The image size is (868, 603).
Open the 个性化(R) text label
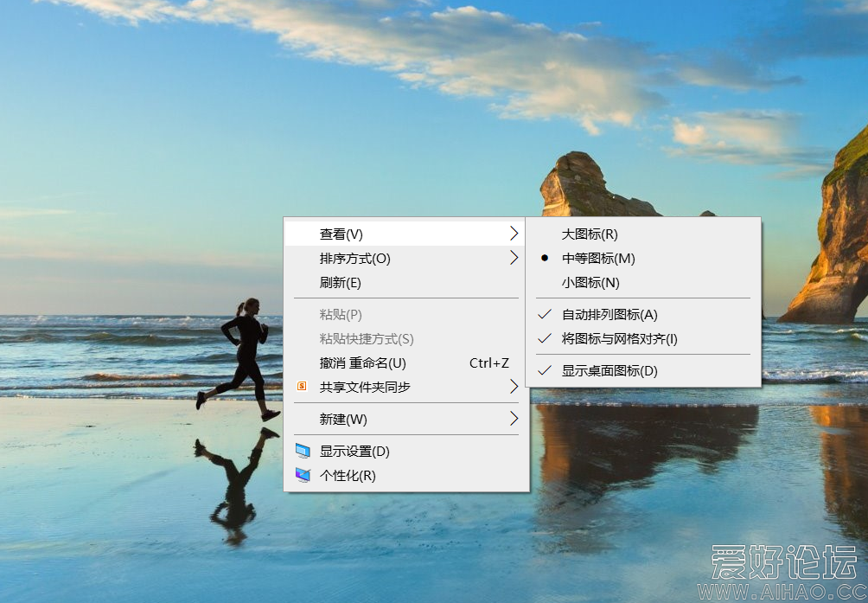pyautogui.click(x=348, y=475)
